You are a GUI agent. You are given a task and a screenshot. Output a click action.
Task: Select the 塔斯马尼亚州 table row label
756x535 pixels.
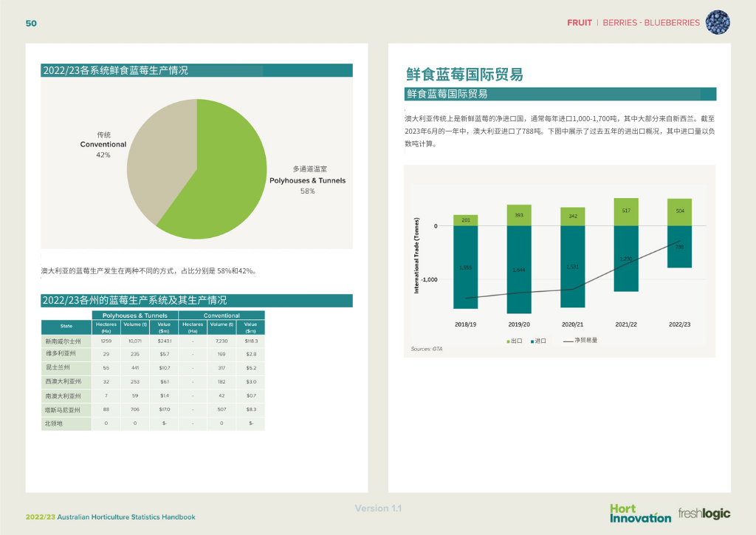63,409
